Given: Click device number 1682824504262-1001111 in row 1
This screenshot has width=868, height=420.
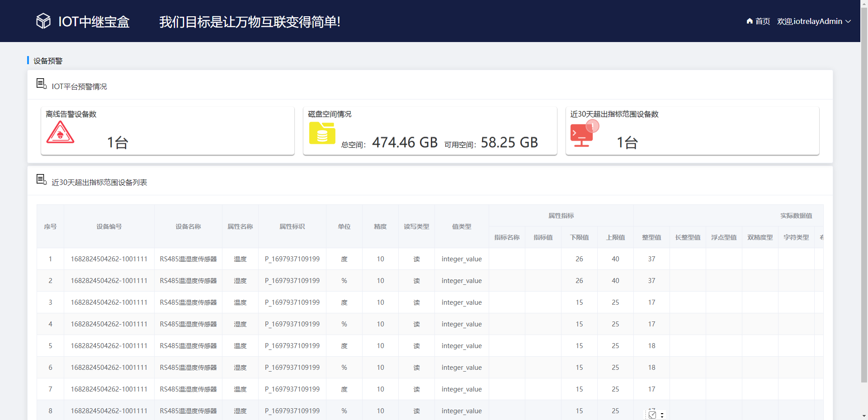Looking at the screenshot, I should tap(109, 259).
